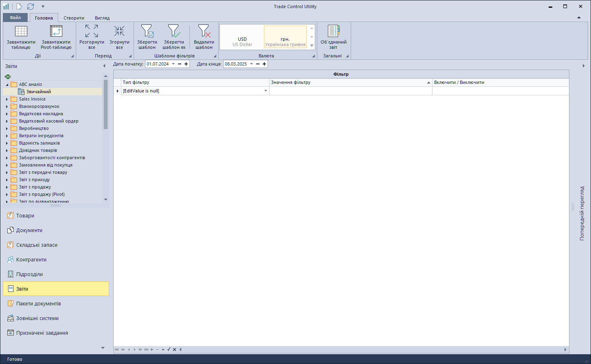The image size is (591, 364).
Task: Collapse the Звіти side panel arrow
Action: [104, 66]
